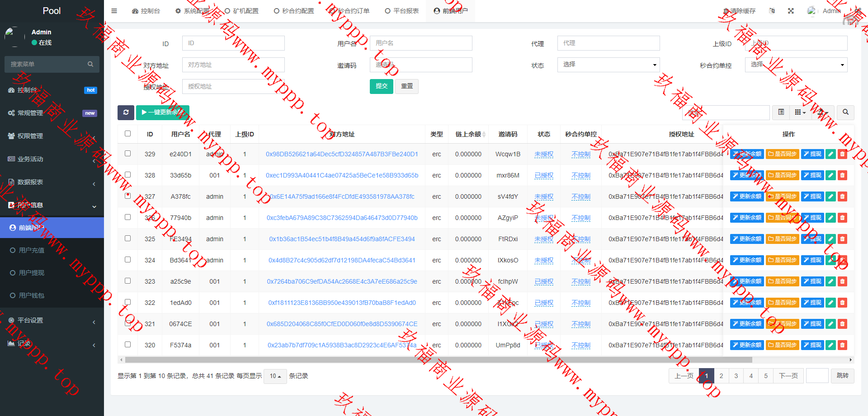Click the hamburger menu toggle icon
The width and height of the screenshot is (868, 416).
coord(114,11)
